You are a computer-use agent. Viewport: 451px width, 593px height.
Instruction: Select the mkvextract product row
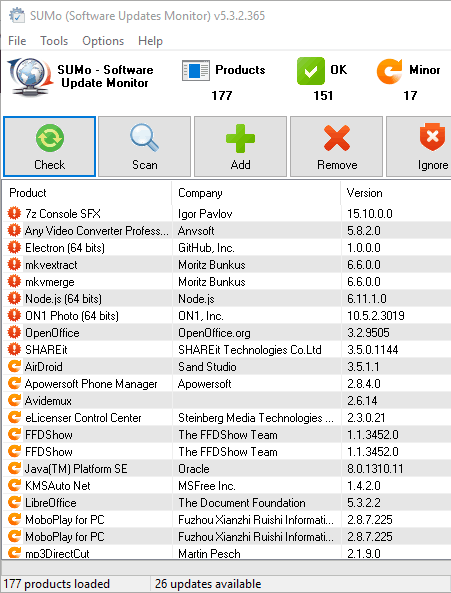tap(227, 265)
